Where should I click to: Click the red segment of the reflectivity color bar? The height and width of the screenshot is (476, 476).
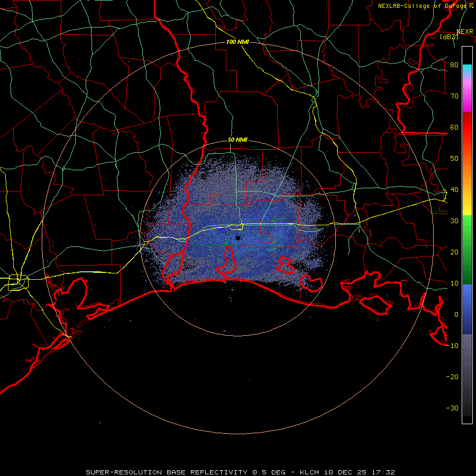(467, 124)
